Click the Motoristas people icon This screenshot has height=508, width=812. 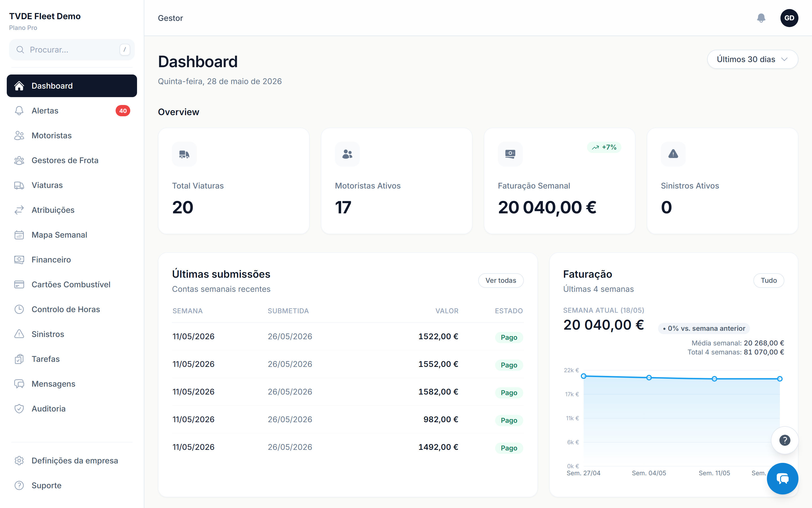pyautogui.click(x=19, y=136)
